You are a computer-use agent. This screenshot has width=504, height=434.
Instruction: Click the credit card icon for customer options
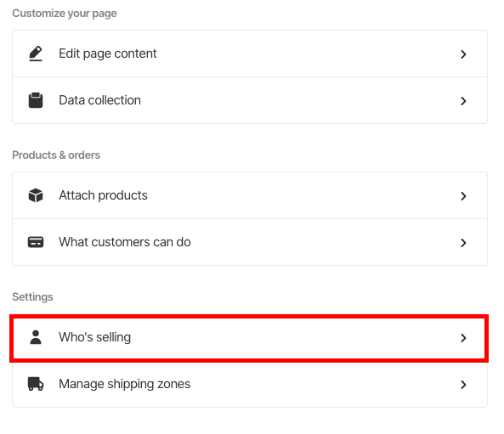coord(36,242)
